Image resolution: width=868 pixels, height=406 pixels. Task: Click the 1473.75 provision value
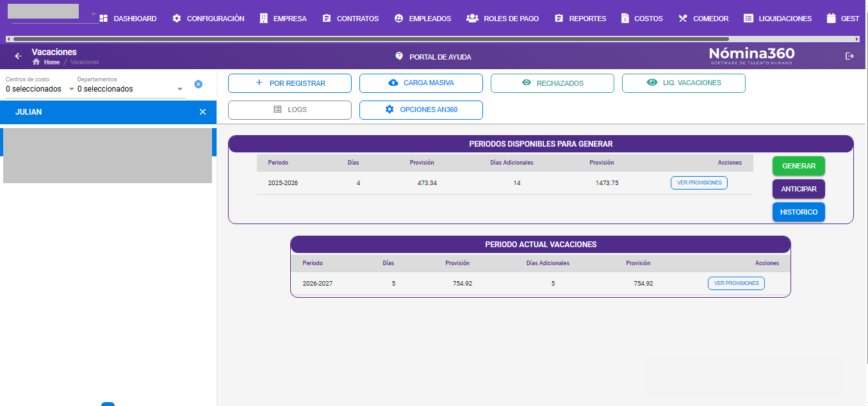607,183
